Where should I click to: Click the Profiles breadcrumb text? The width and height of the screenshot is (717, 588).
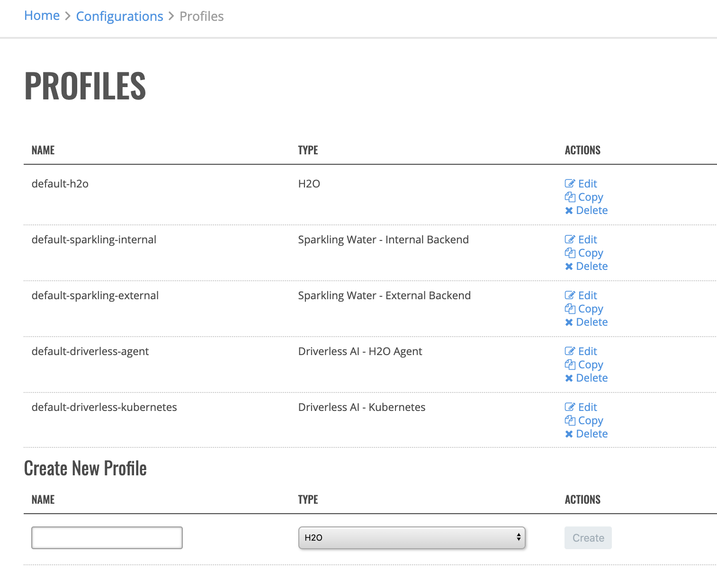tap(202, 17)
